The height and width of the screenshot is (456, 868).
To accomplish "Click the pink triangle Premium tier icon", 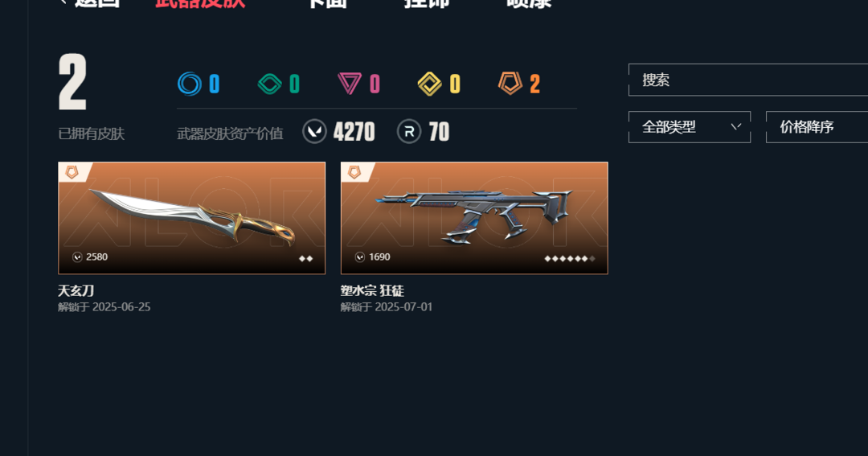I will [350, 84].
